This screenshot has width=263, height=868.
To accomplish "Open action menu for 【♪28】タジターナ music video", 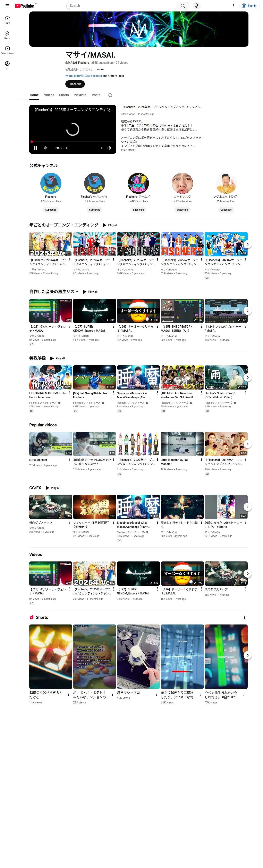I will [70, 326].
